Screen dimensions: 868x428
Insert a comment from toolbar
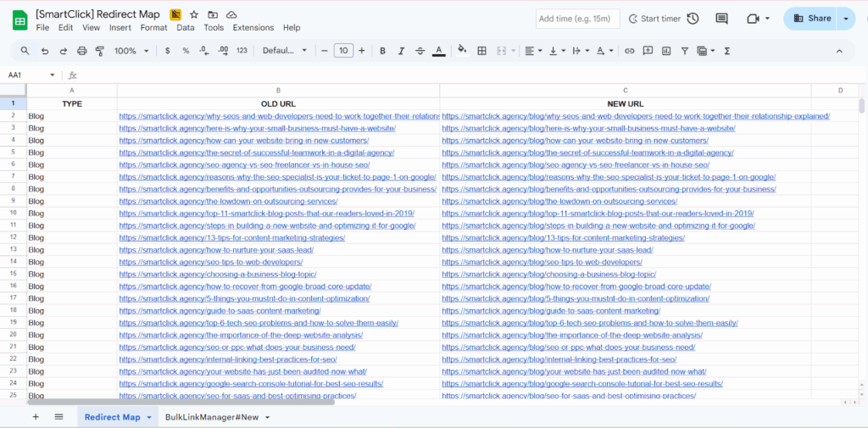648,51
